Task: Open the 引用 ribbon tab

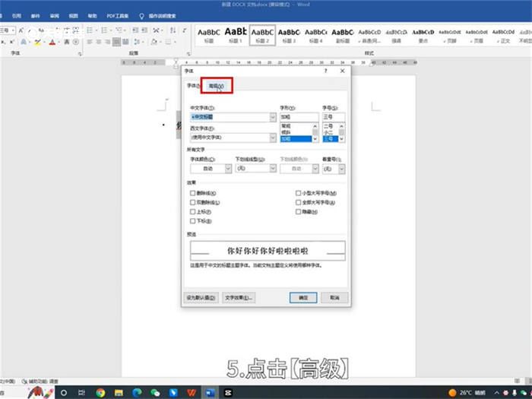Action: [x=16, y=16]
